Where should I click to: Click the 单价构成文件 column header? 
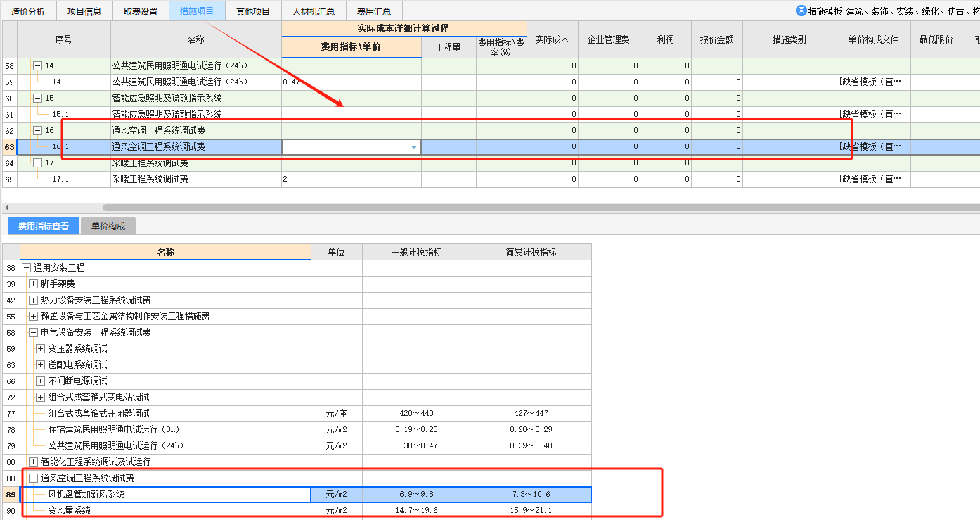pyautogui.click(x=874, y=39)
